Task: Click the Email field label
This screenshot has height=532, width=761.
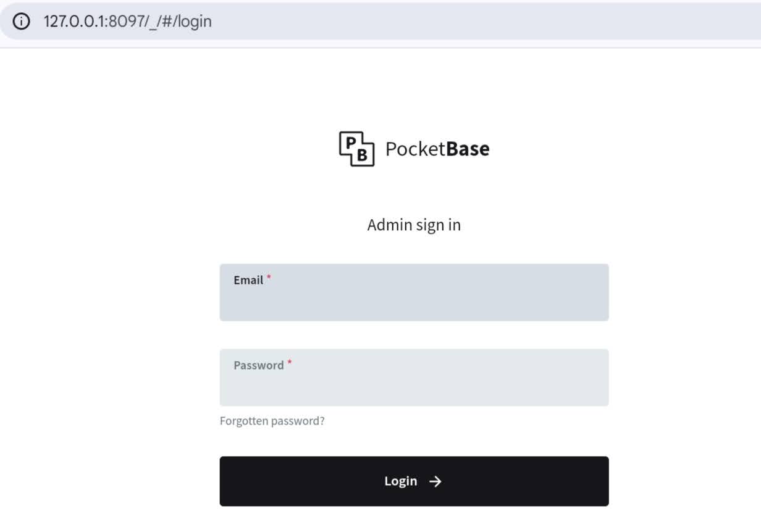Action: click(247, 280)
